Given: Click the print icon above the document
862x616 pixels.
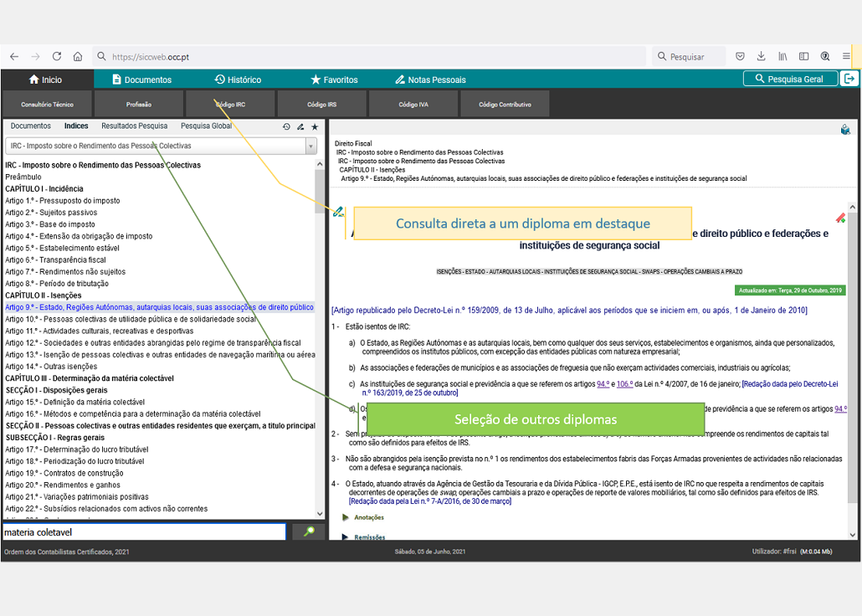Looking at the screenshot, I should (845, 130).
